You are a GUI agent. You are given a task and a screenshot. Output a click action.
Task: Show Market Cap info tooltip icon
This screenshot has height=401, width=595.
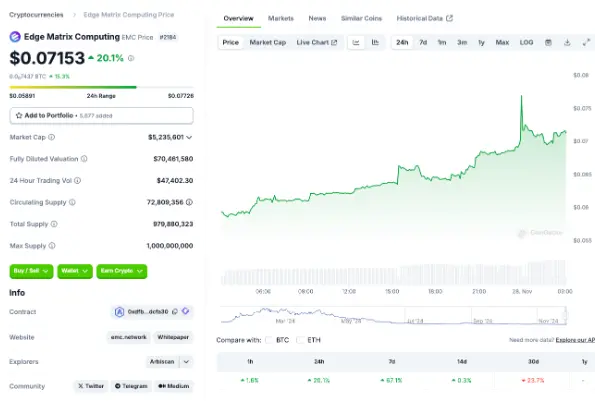coord(52,137)
